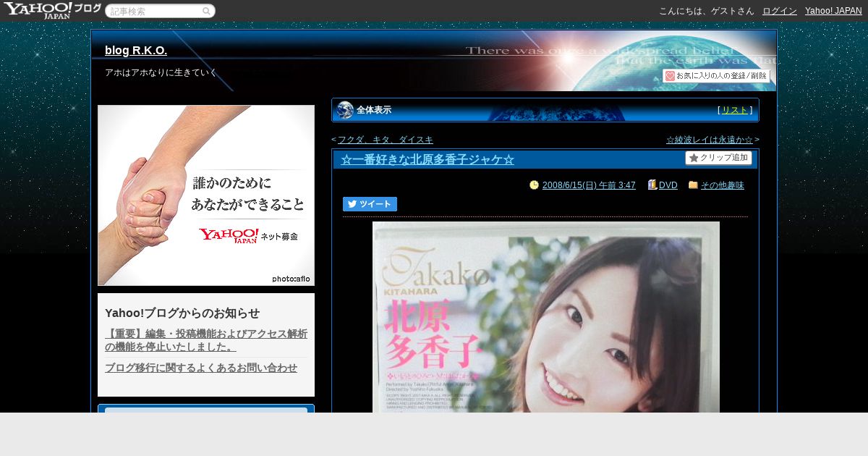Click お気に入りの人の登録/削除 button
This screenshot has height=456, width=868.
(716, 75)
